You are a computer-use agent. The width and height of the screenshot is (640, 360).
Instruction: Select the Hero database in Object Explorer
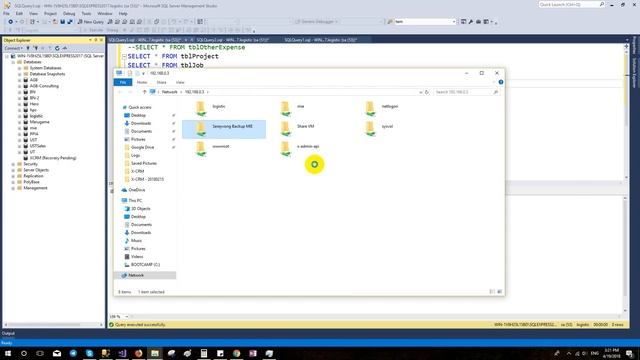[x=34, y=104]
